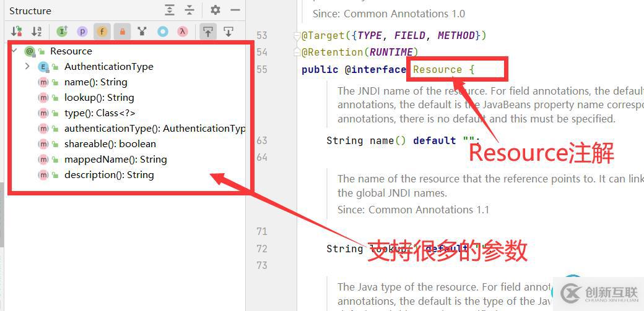Click Resource identifier in editor declaration

point(437,69)
